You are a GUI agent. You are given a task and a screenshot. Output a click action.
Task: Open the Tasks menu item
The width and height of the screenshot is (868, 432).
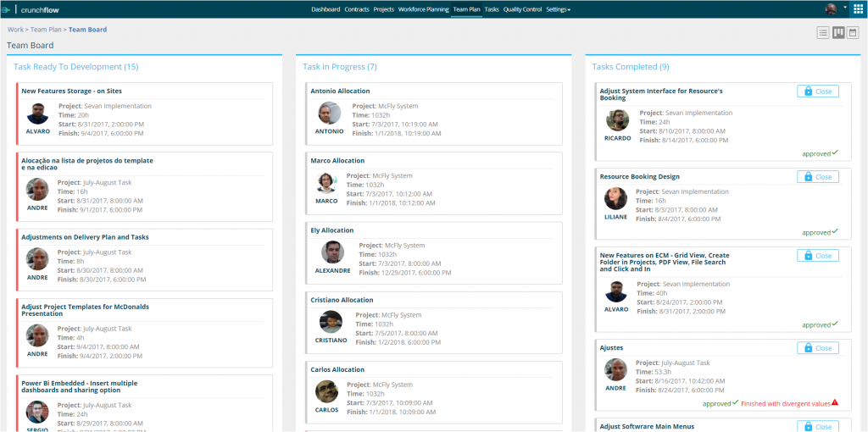pos(492,9)
